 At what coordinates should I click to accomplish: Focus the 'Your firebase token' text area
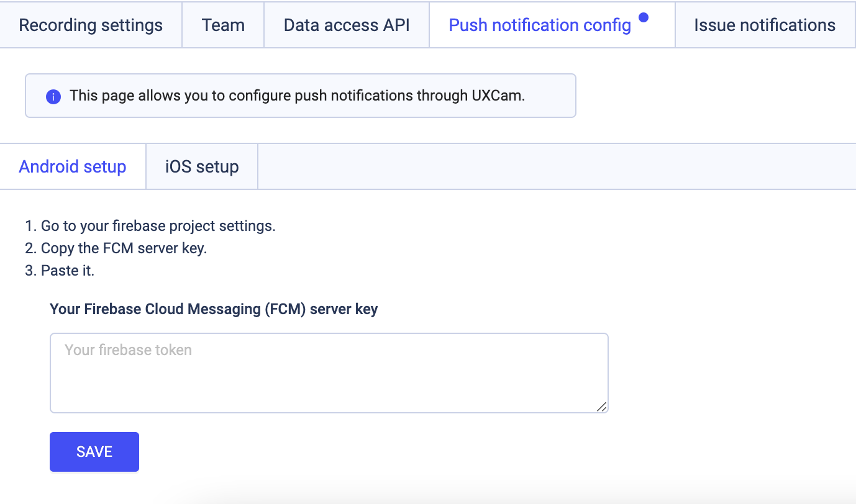[329, 373]
